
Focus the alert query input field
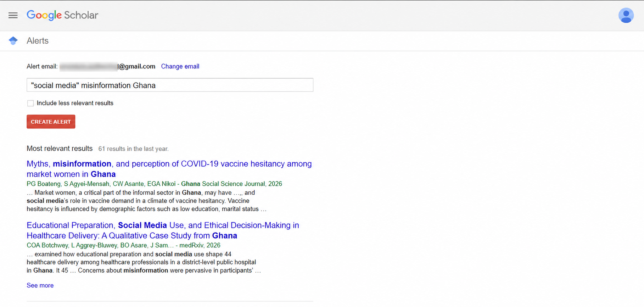tap(170, 85)
